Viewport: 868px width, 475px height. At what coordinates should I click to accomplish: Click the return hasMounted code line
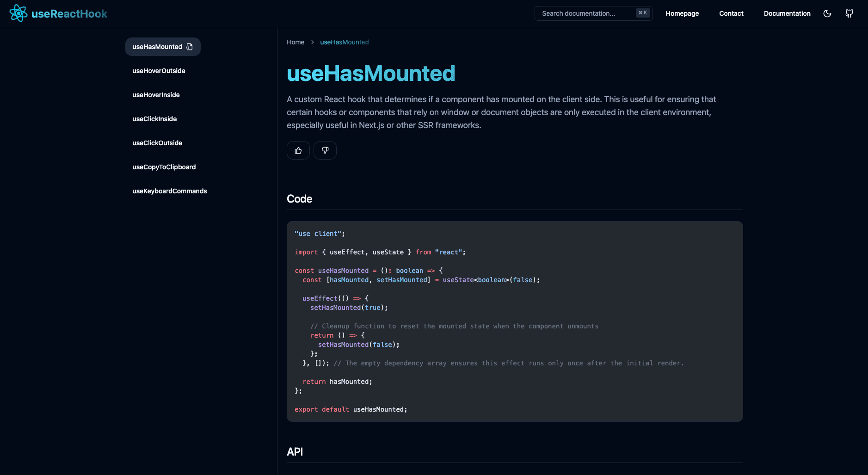pos(337,382)
